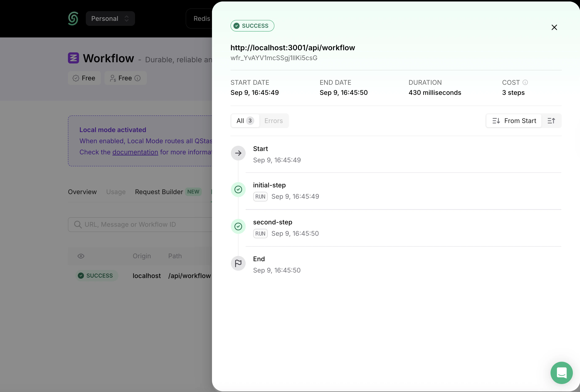The width and height of the screenshot is (580, 392).
Task: Toggle the eye icon in the table header
Action: click(81, 256)
